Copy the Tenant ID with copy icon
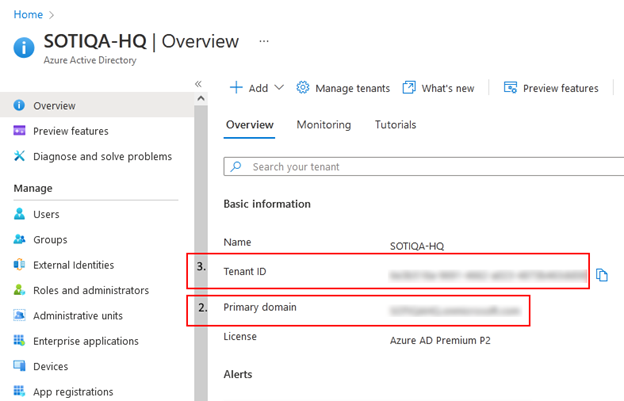The height and width of the screenshot is (401, 624). [x=602, y=275]
